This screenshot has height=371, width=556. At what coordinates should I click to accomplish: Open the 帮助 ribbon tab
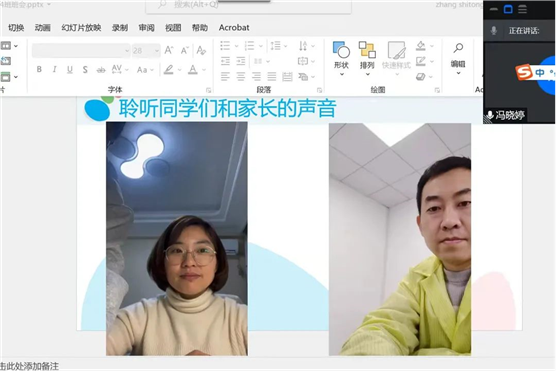pyautogui.click(x=200, y=28)
